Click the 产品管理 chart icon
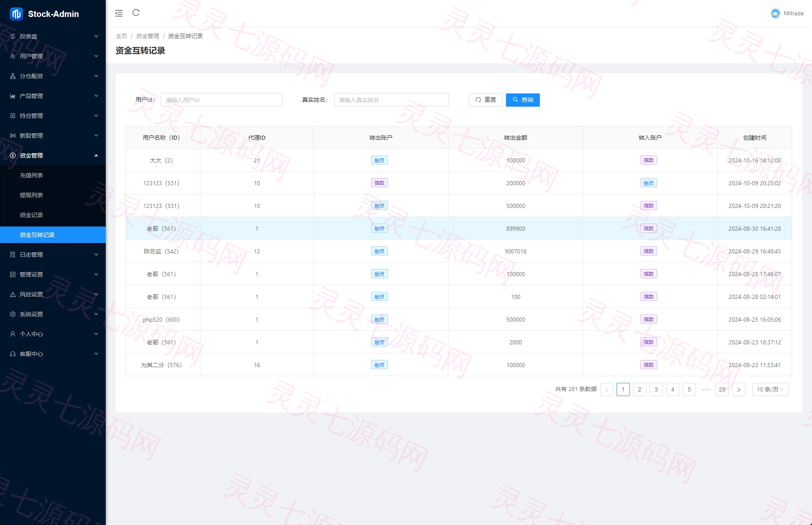 (13, 96)
